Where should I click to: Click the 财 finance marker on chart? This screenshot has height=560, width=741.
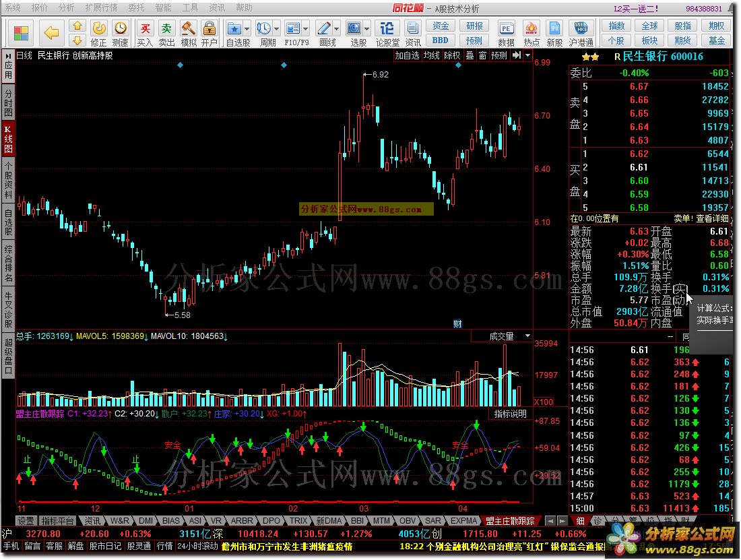(457, 323)
